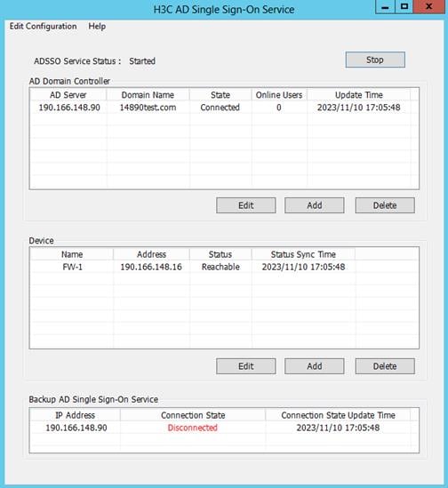This screenshot has width=448, height=488.
Task: Click the Update Time column header
Action: (359, 95)
